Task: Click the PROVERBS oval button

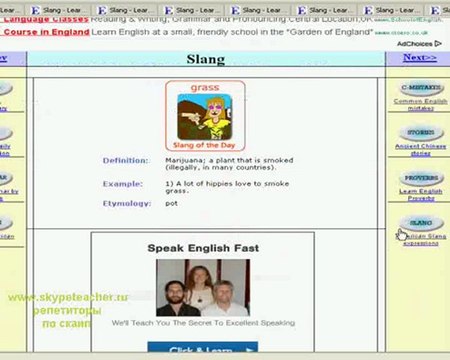Action: coord(421,178)
